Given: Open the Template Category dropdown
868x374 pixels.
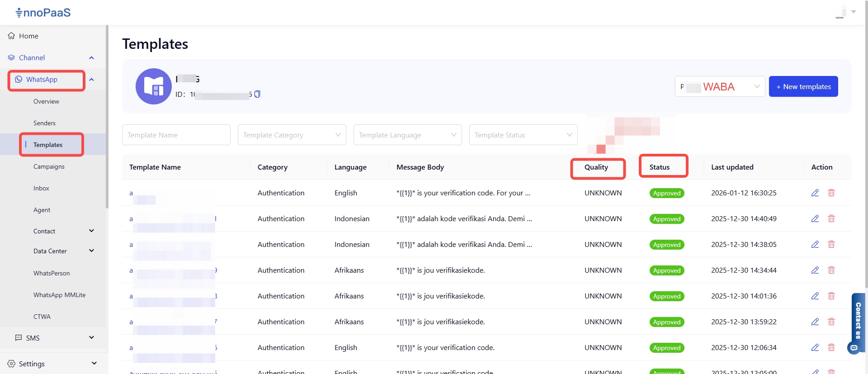Looking at the screenshot, I should click(292, 135).
